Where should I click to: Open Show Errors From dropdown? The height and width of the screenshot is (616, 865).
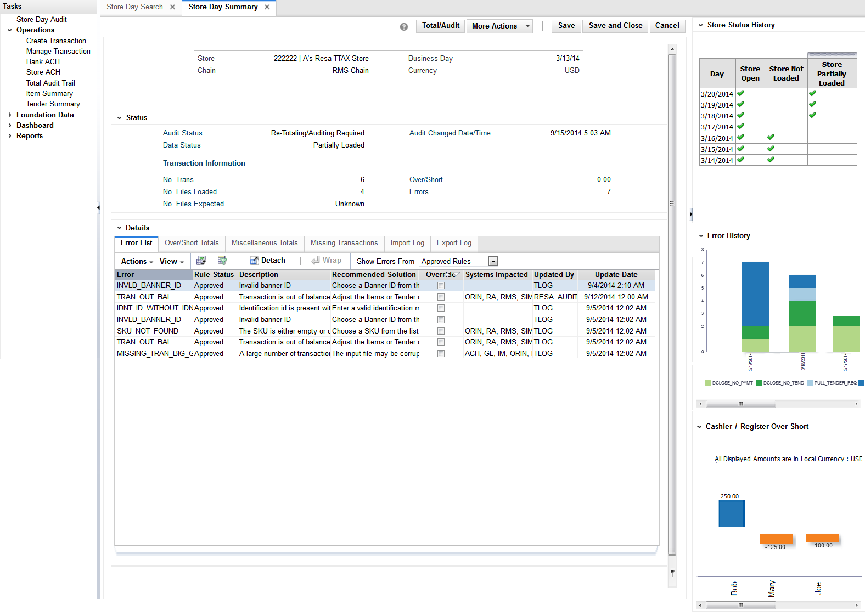coord(493,262)
